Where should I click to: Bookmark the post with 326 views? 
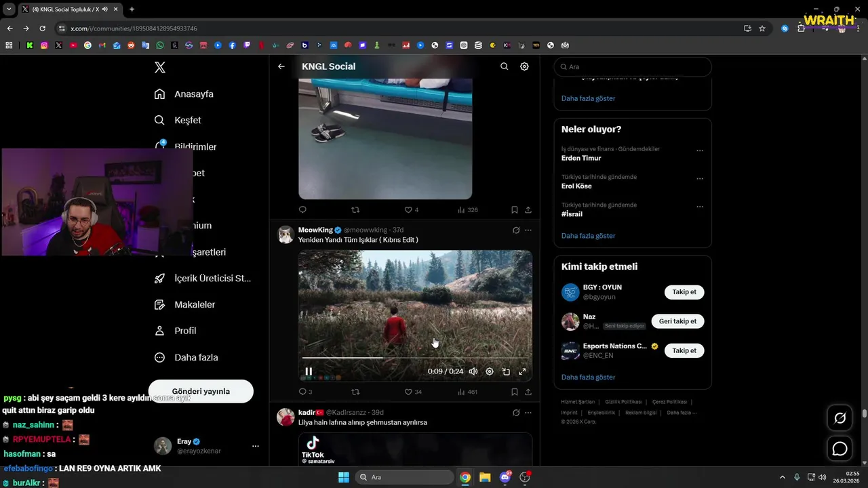coord(515,210)
